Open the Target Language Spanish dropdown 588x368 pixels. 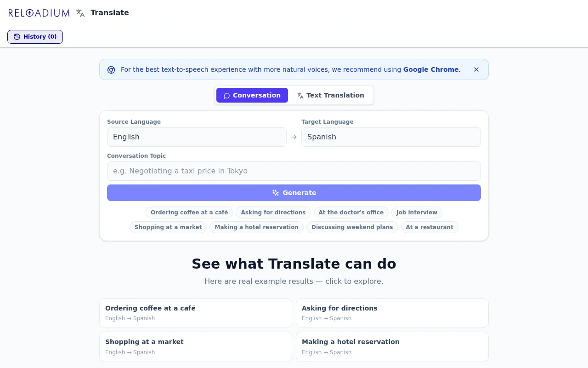pyautogui.click(x=391, y=137)
